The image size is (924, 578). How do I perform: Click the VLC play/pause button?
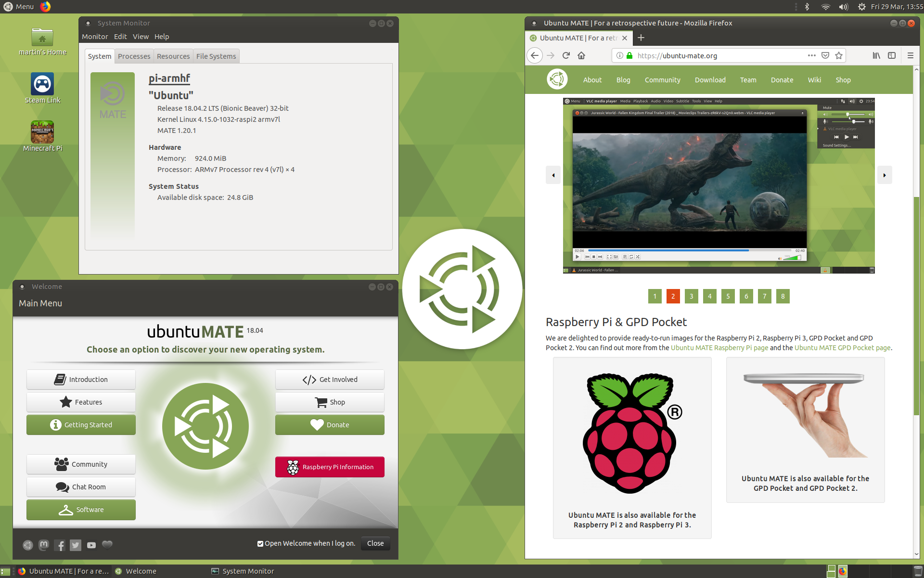pos(577,257)
